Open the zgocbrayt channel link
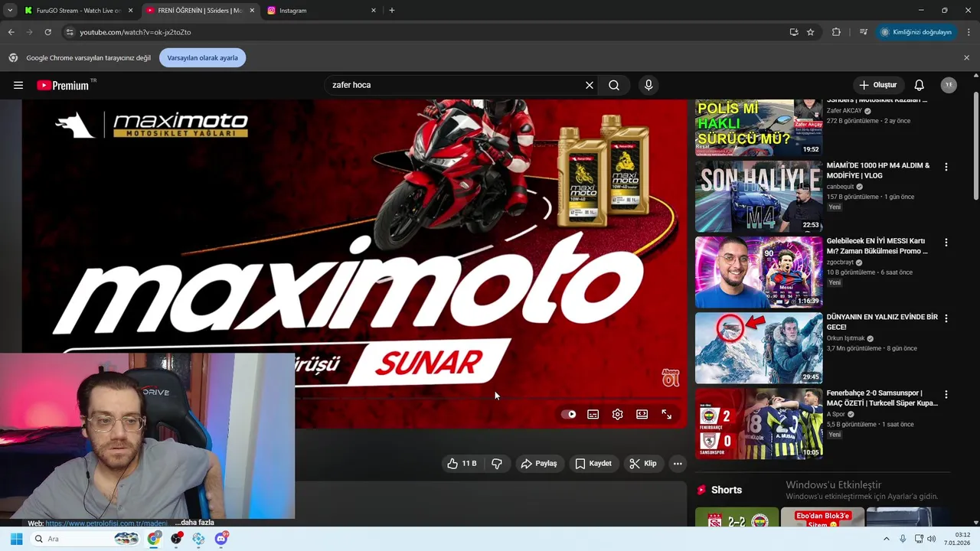This screenshot has height=551, width=980. click(840, 262)
